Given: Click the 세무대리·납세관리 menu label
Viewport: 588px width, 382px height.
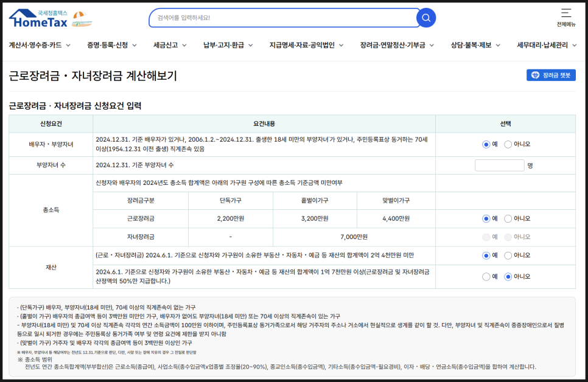Looking at the screenshot, I should pos(542,45).
